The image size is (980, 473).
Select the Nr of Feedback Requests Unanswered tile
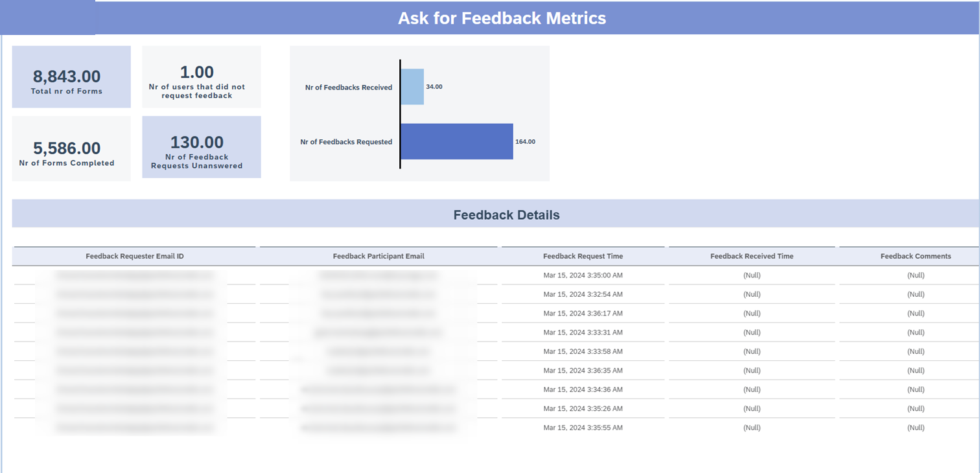202,148
